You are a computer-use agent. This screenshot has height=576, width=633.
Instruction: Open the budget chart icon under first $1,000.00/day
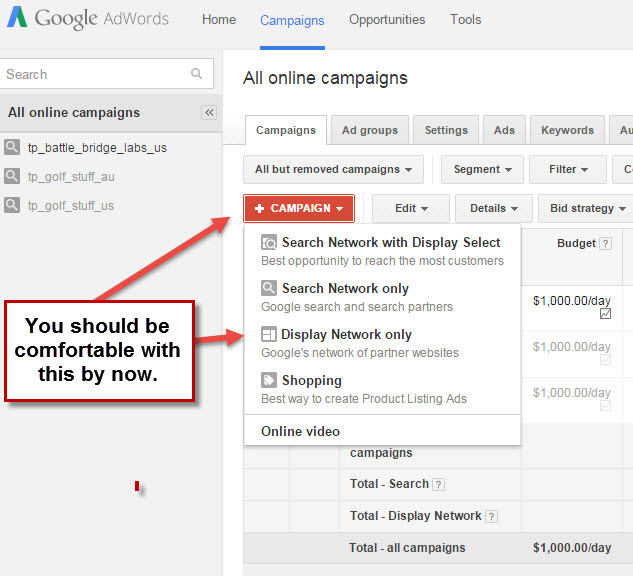[x=605, y=314]
